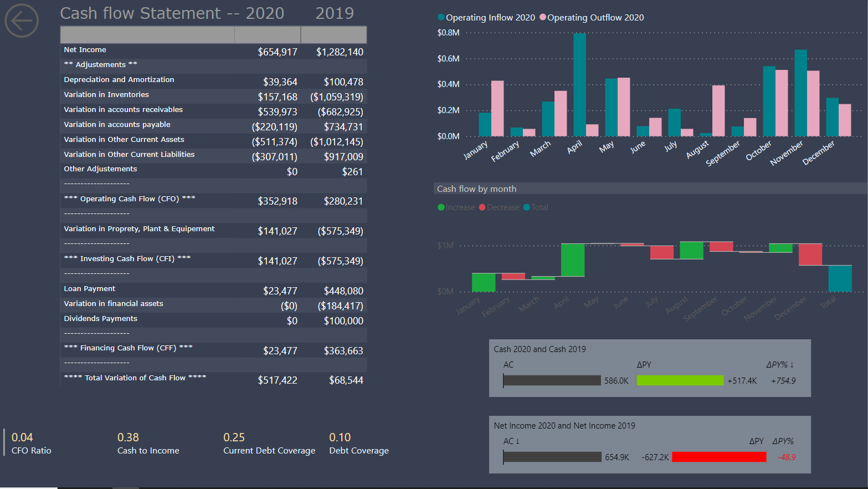This screenshot has height=489, width=868.
Task: Click the green ΔPY bar for Cash
Action: [x=680, y=380]
